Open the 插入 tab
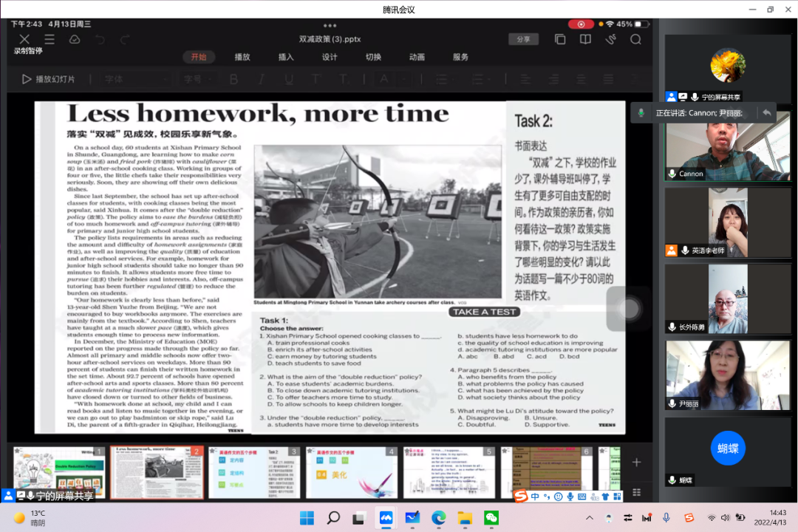The width and height of the screenshot is (798, 532). click(286, 57)
